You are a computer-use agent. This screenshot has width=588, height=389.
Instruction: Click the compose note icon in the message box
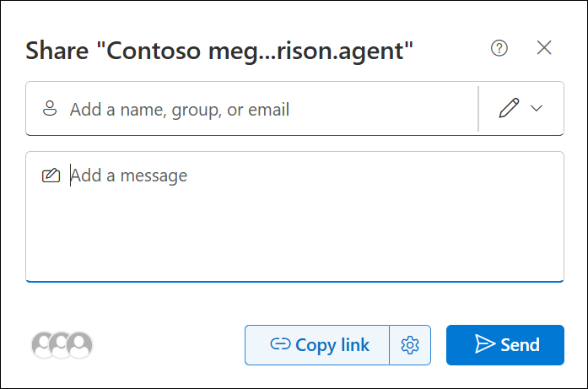coord(51,176)
